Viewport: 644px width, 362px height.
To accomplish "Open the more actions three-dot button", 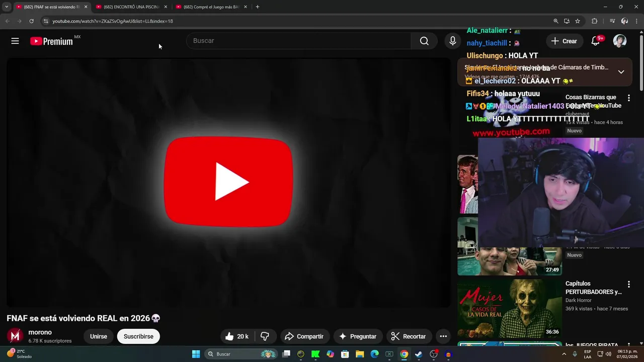I will click(443, 336).
